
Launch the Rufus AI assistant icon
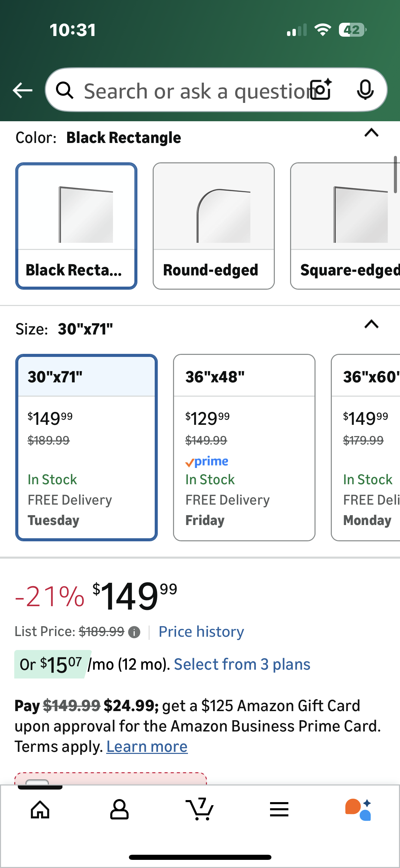click(358, 810)
